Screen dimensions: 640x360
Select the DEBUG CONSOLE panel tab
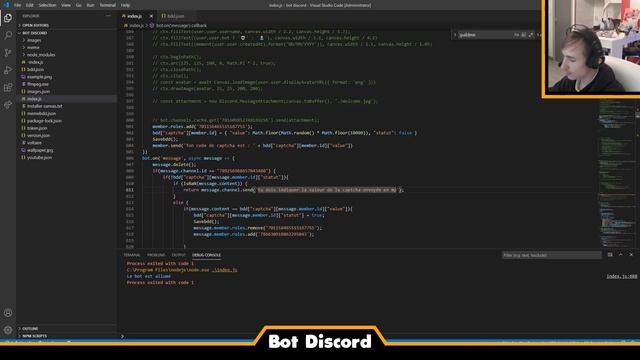(206, 255)
